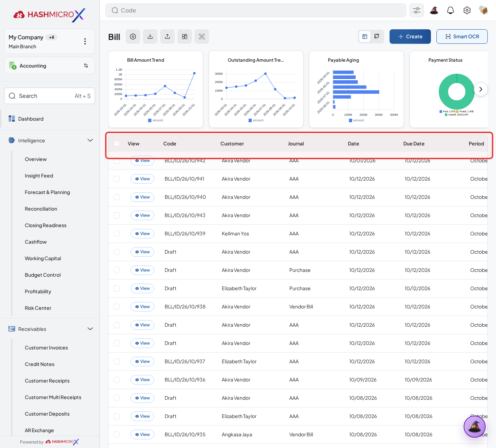Click the Dashboard sidebar icon
Screen dimensions: 496x448
click(x=12, y=119)
